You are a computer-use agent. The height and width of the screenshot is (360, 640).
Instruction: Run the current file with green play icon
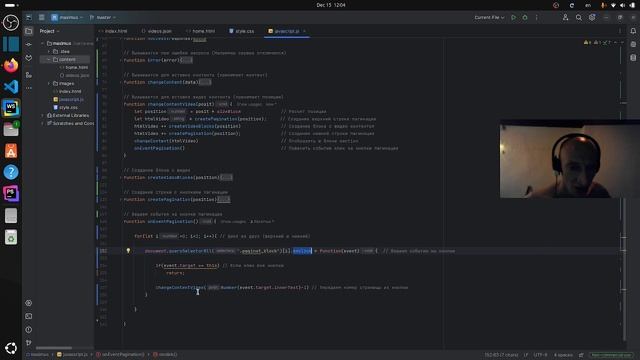tap(513, 18)
